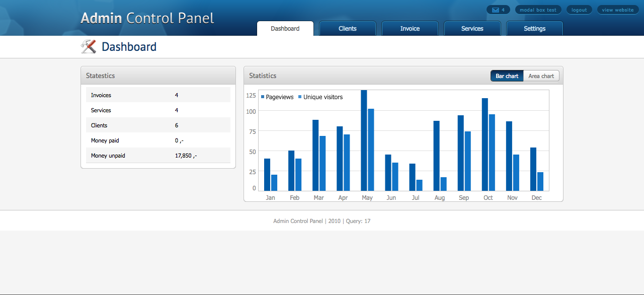Click the Mar axis label
This screenshot has height=295, width=644.
(x=319, y=198)
